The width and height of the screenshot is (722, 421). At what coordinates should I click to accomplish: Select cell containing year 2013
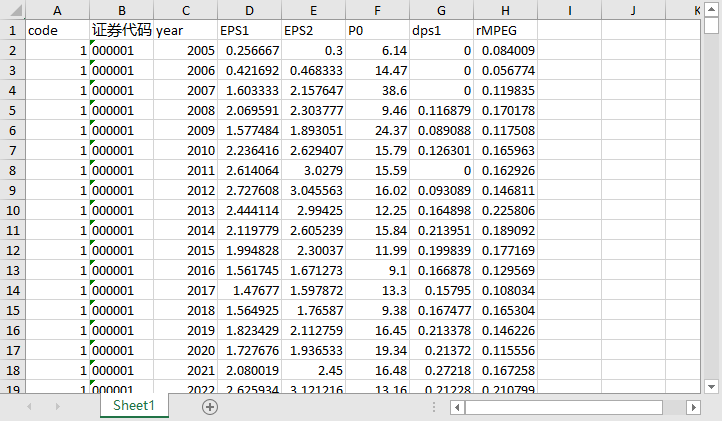[185, 210]
